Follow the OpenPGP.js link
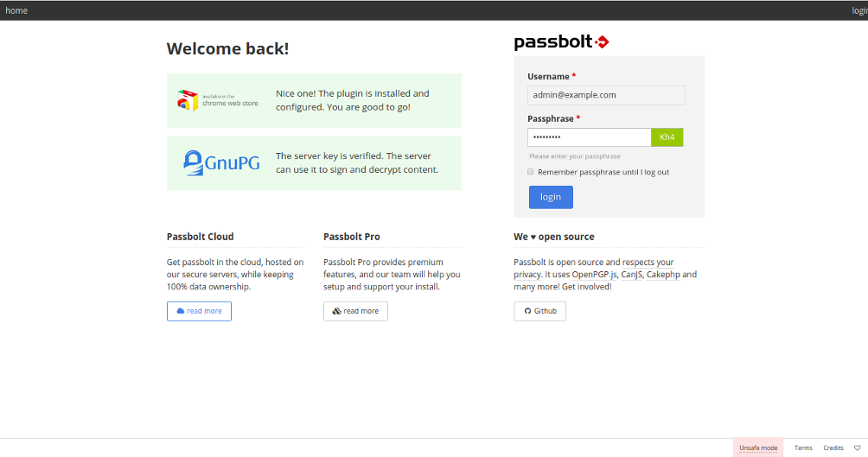This screenshot has height=457, width=868. (x=594, y=275)
